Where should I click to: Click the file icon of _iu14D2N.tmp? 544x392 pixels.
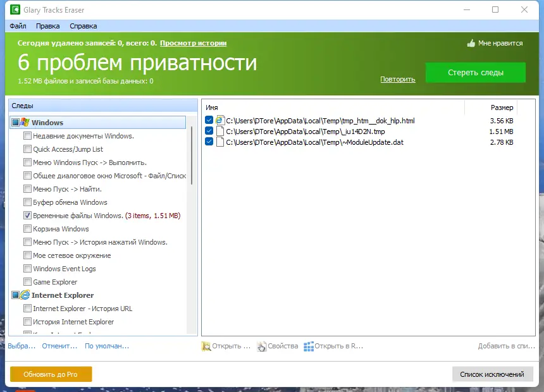point(220,131)
